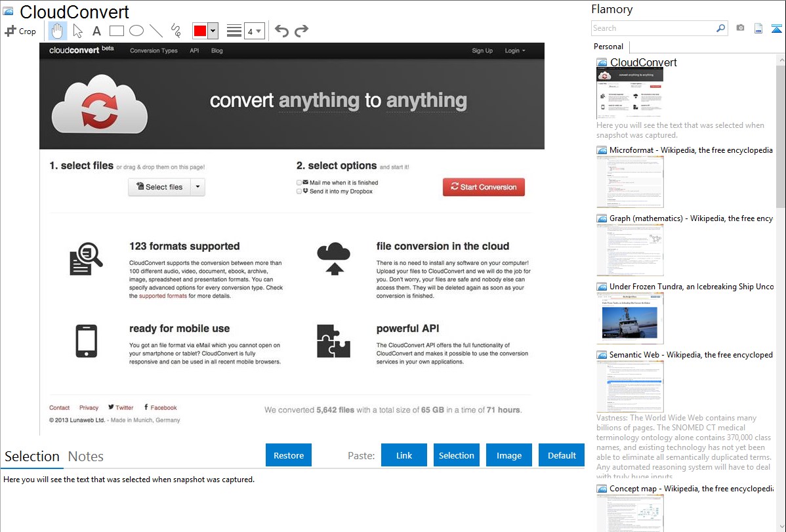Image resolution: width=786 pixels, height=532 pixels.
Task: Open the color picker dropdown arrow
Action: click(213, 31)
